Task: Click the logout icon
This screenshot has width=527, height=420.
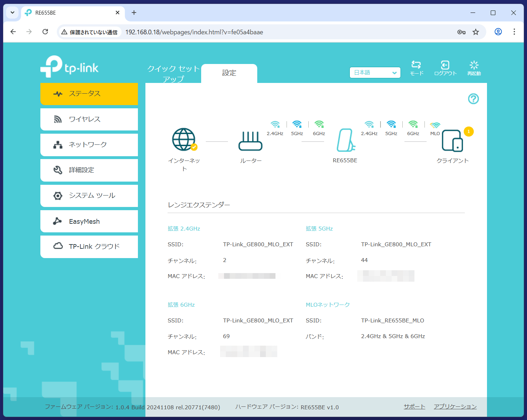Action: click(x=445, y=65)
